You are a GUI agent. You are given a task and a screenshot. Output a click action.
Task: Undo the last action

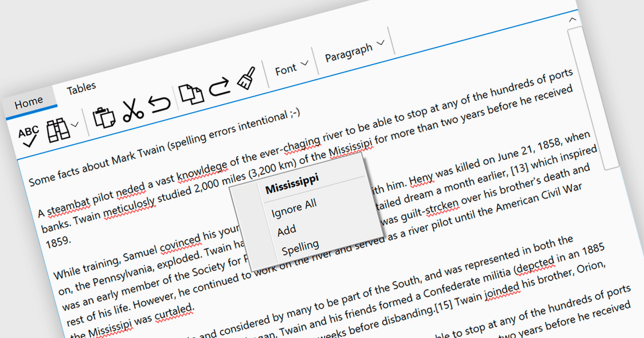(x=160, y=104)
